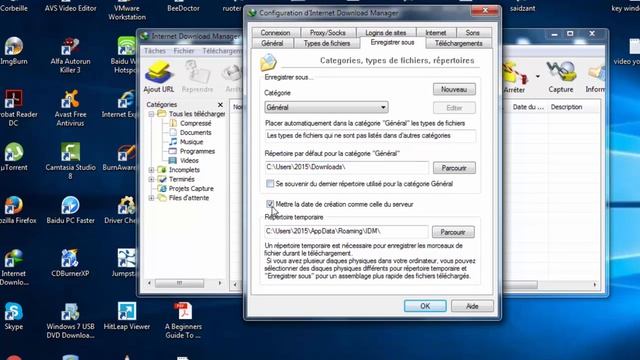This screenshot has width=640, height=360.
Task: Click default directory path field
Action: click(x=347, y=167)
